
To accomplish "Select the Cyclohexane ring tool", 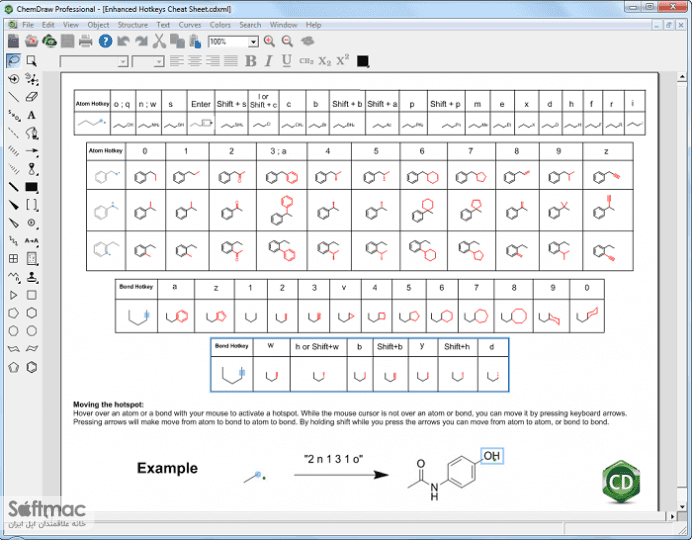I will pos(31,313).
